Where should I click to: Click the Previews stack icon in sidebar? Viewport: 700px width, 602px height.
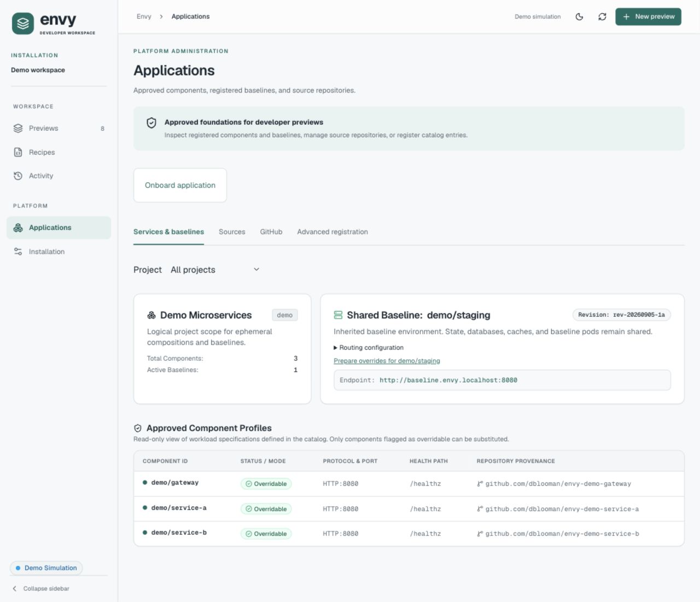point(18,128)
